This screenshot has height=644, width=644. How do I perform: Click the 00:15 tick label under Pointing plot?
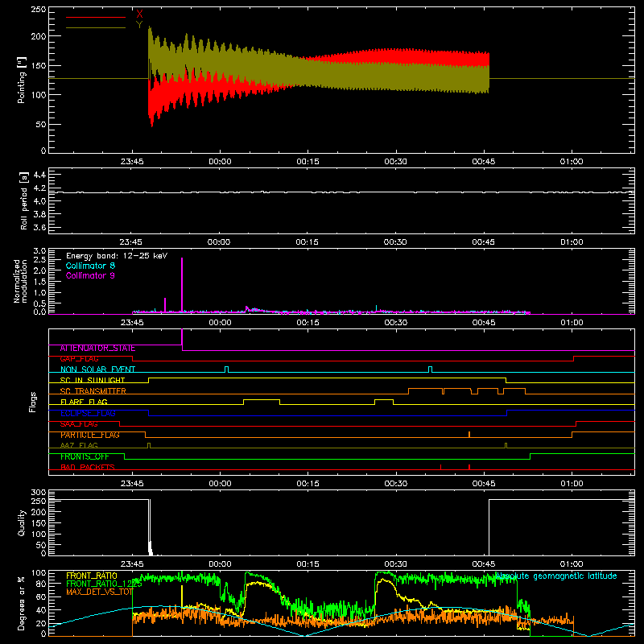pyautogui.click(x=308, y=162)
